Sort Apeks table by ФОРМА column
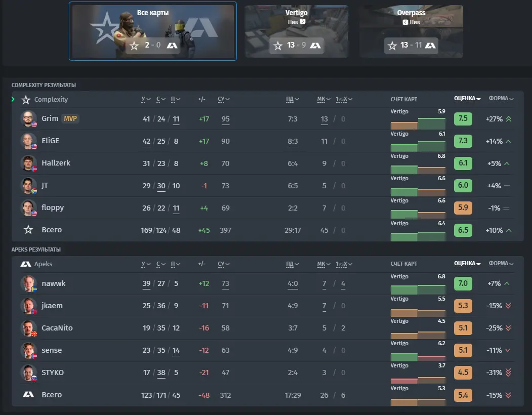532x415 pixels. pyautogui.click(x=501, y=264)
